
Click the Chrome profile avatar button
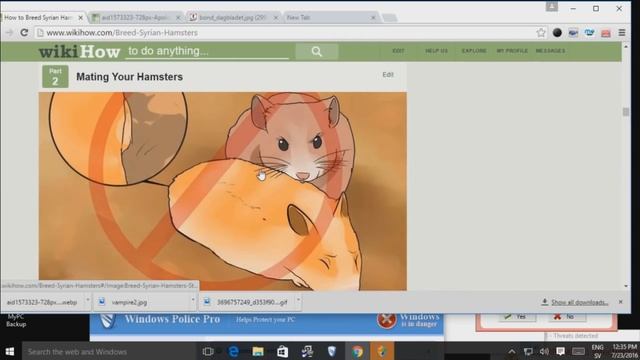pyautogui.click(x=552, y=7)
